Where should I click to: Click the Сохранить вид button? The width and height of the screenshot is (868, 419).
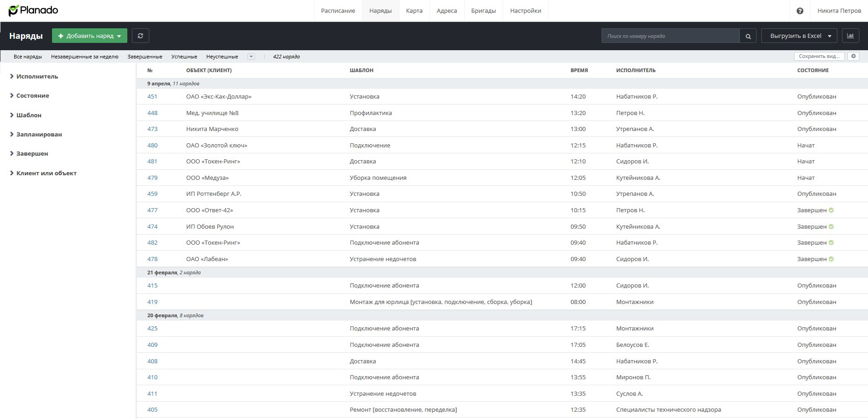pos(819,56)
